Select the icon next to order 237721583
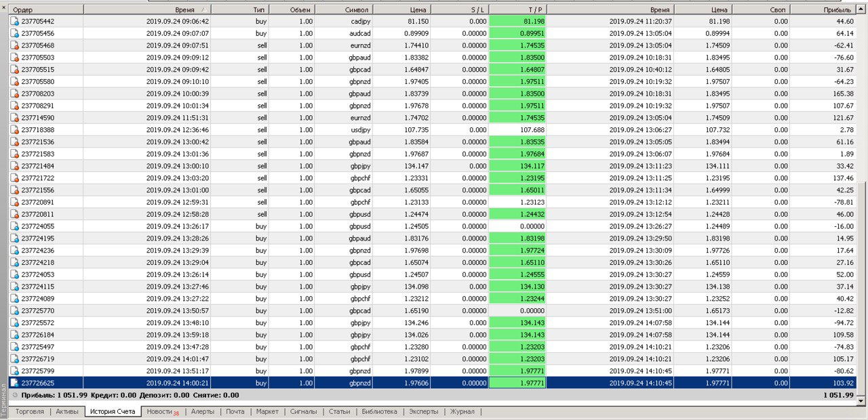The height and width of the screenshot is (420, 868). tap(14, 154)
